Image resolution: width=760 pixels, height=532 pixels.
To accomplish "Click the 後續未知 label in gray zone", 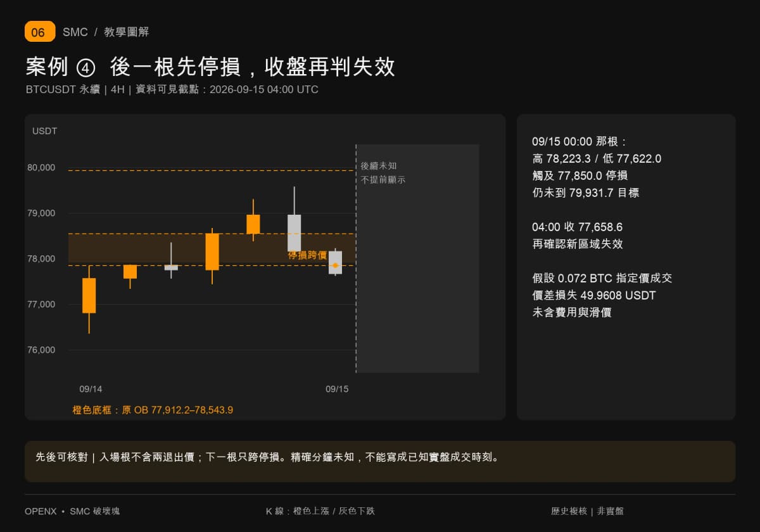I will tap(379, 166).
